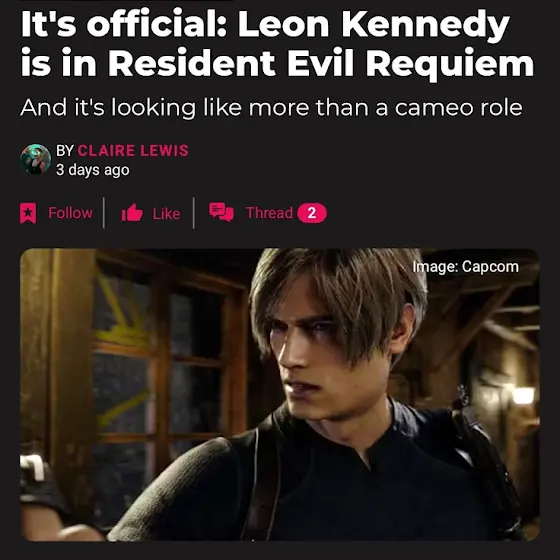The width and height of the screenshot is (560, 560).
Task: Select the Follow text label
Action: pyautogui.click(x=70, y=213)
